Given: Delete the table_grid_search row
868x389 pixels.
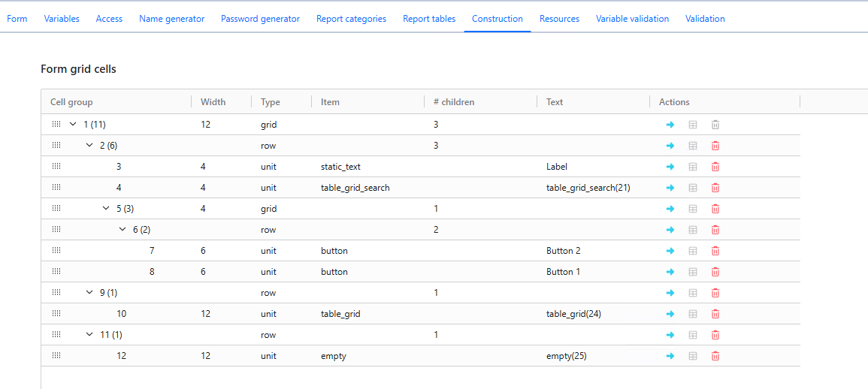Looking at the screenshot, I should [x=715, y=188].
